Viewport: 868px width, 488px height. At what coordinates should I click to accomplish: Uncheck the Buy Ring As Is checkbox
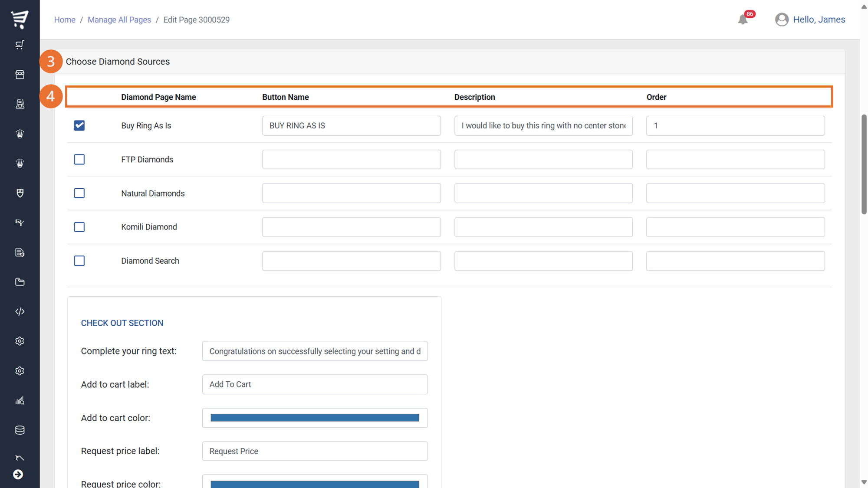point(79,125)
